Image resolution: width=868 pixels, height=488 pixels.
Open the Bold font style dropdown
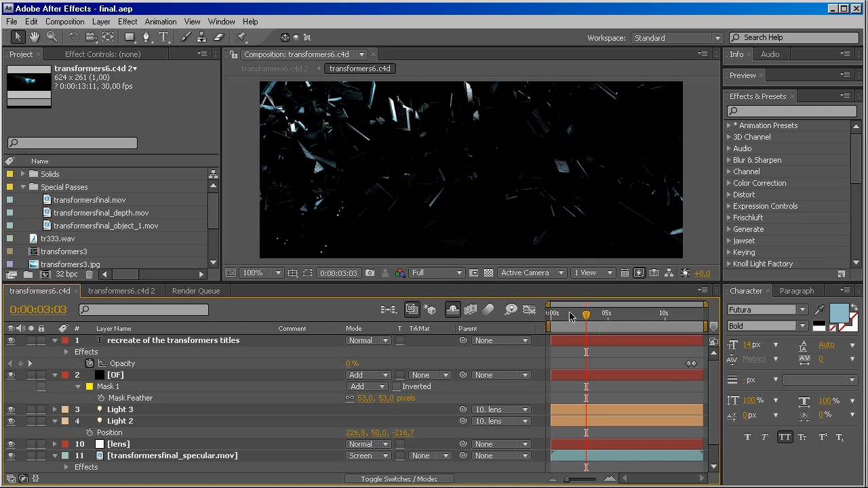767,326
